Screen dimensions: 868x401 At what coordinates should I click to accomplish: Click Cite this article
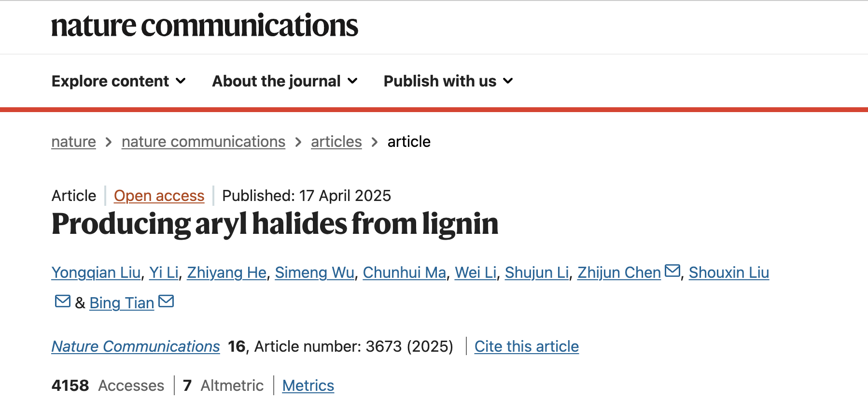pos(526,346)
